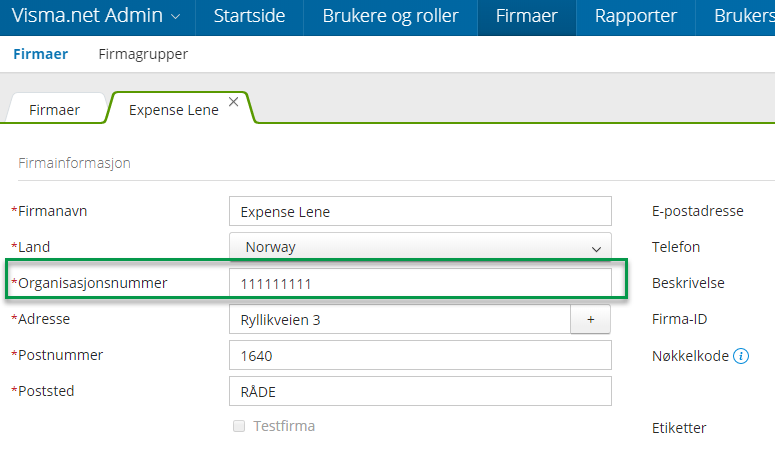Open the partially visible Brukers menu item

[x=744, y=16]
